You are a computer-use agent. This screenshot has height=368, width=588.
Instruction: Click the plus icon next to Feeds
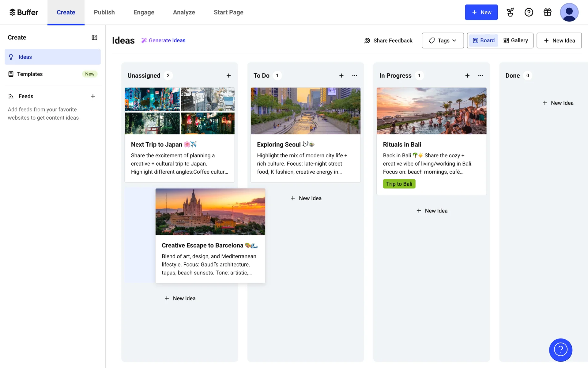(93, 96)
